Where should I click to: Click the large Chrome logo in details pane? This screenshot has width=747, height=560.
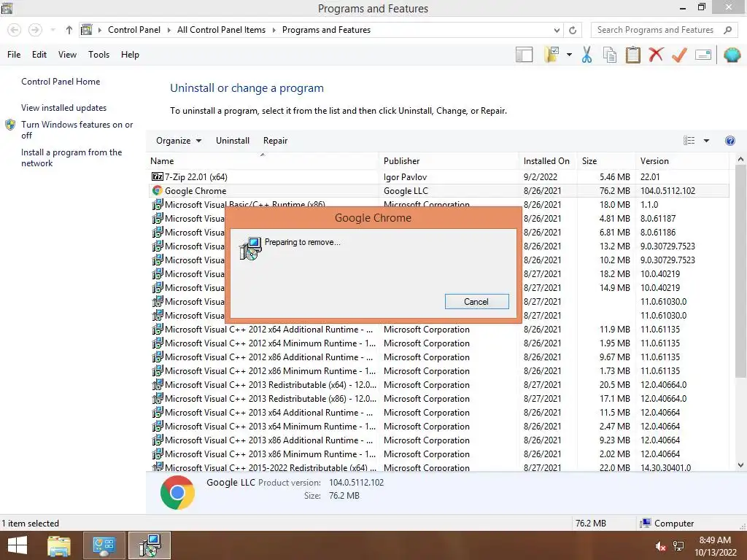coord(177,492)
